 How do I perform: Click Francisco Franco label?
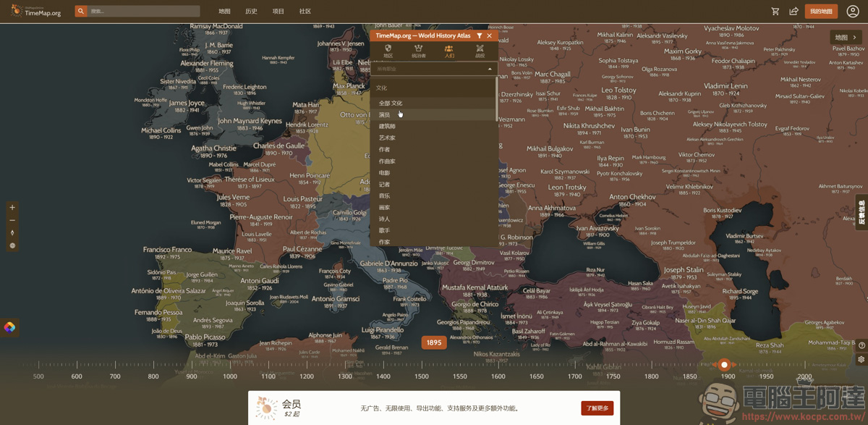167,250
